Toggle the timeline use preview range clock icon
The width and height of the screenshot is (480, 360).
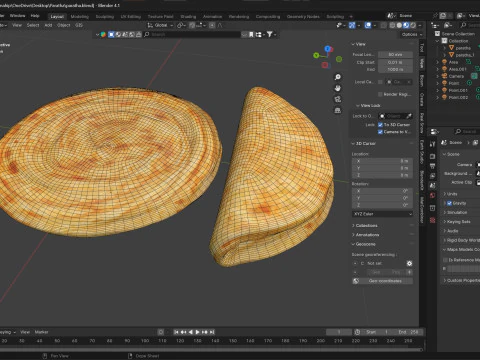(357, 332)
